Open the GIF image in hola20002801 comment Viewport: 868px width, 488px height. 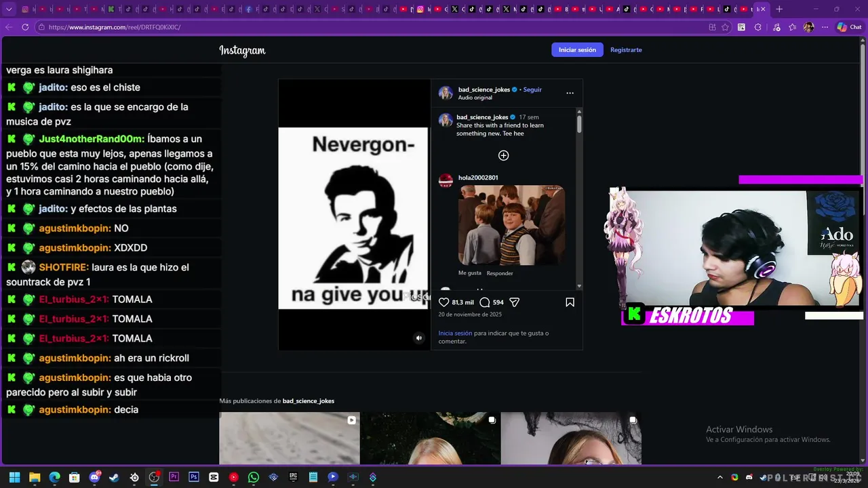click(x=511, y=225)
